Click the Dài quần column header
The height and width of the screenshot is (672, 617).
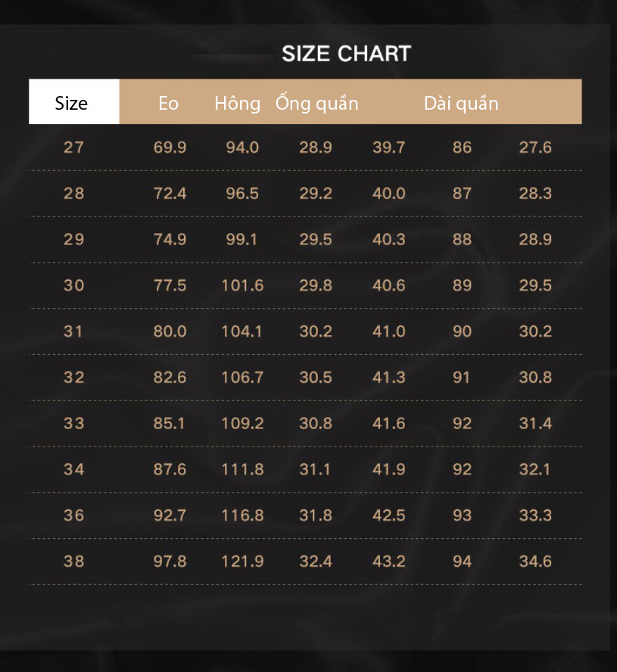point(461,103)
